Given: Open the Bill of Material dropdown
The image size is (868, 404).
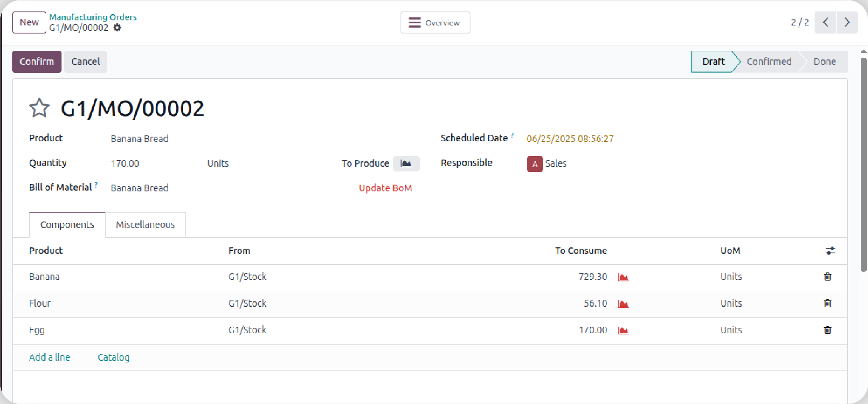Looking at the screenshot, I should [x=212, y=188].
